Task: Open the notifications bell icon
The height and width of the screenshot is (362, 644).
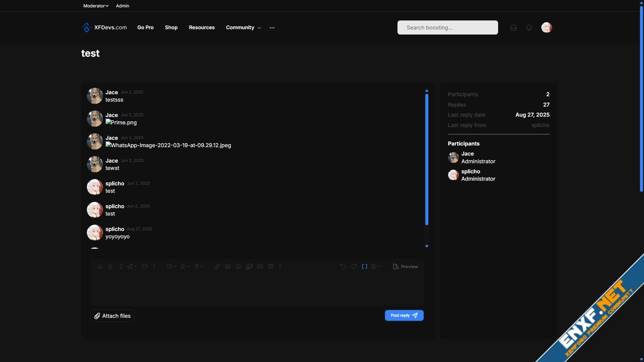Action: [x=529, y=27]
